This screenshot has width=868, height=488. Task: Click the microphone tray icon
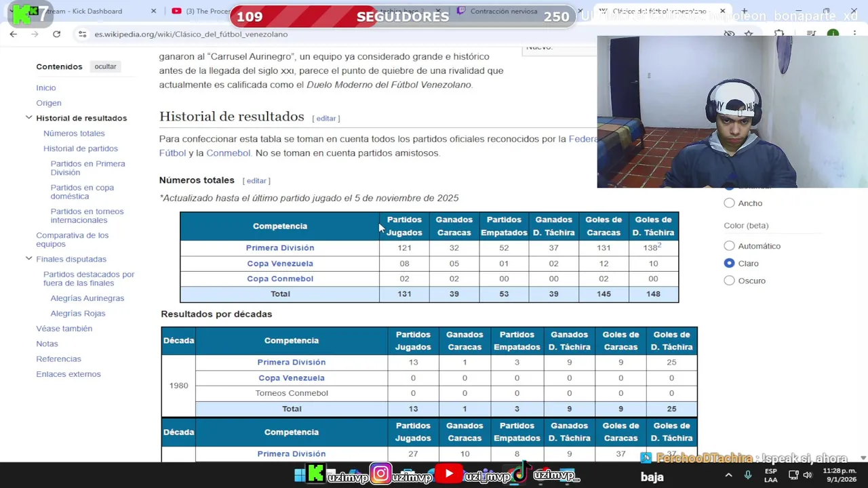pyautogui.click(x=748, y=476)
